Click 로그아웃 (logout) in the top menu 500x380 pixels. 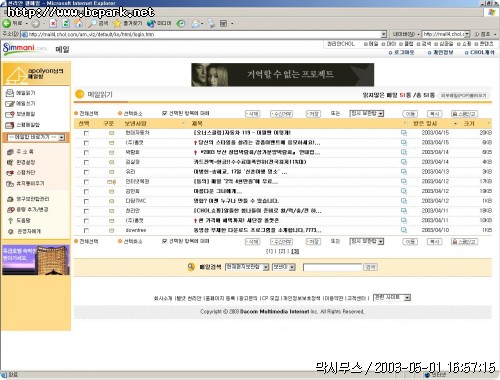[x=404, y=52]
